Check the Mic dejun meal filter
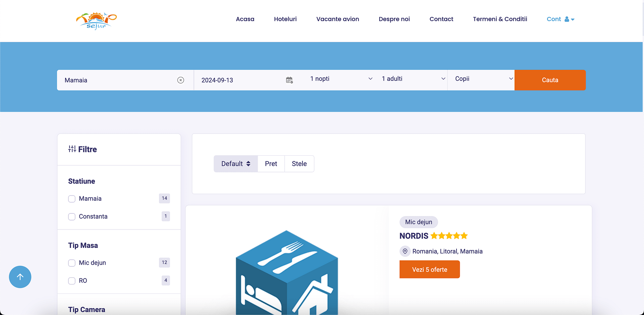The image size is (644, 315). pos(71,263)
